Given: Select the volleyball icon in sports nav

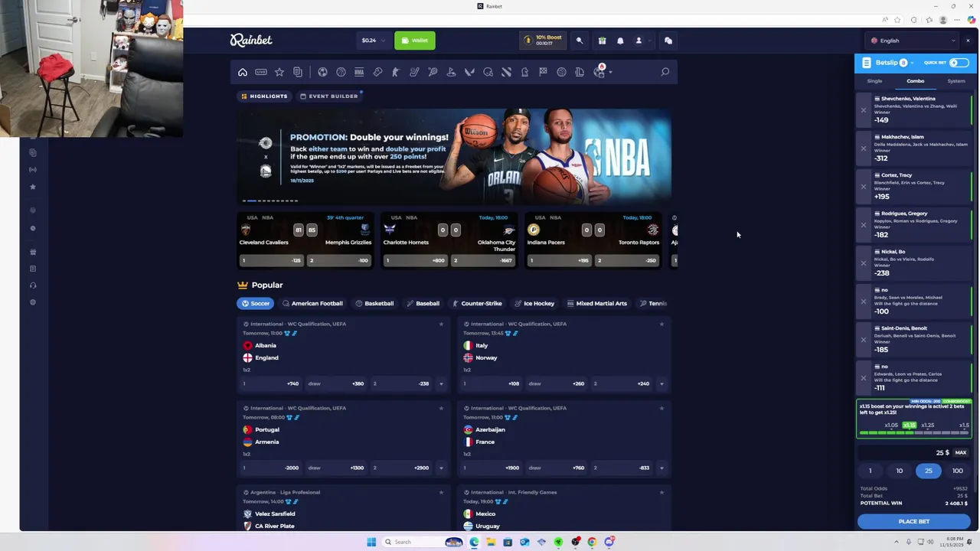Looking at the screenshot, I should click(x=561, y=72).
